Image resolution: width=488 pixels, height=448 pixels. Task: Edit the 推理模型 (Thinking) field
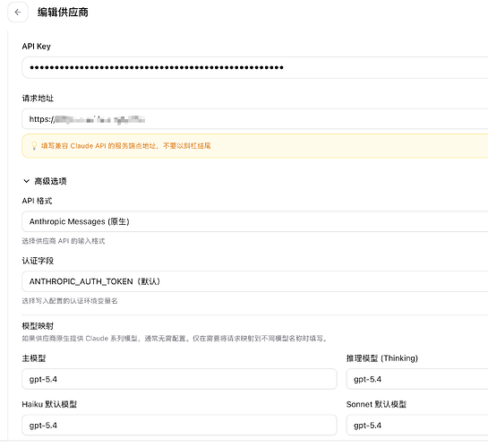pos(417,379)
